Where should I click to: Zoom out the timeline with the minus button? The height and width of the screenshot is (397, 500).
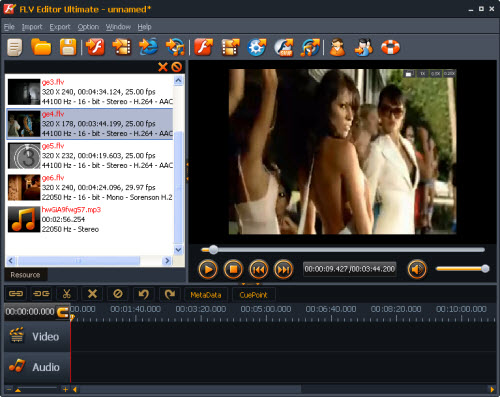click(x=9, y=389)
